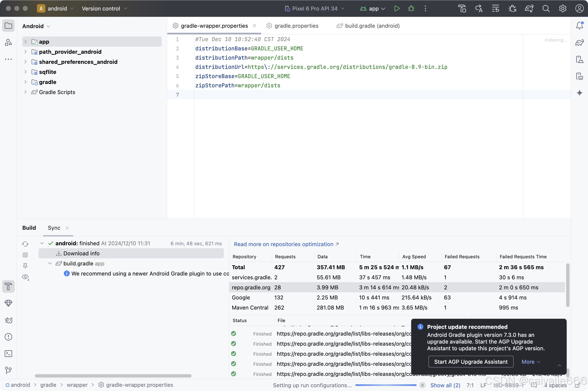Expand the path_provider_android module
The image size is (588, 391).
pyautogui.click(x=25, y=52)
